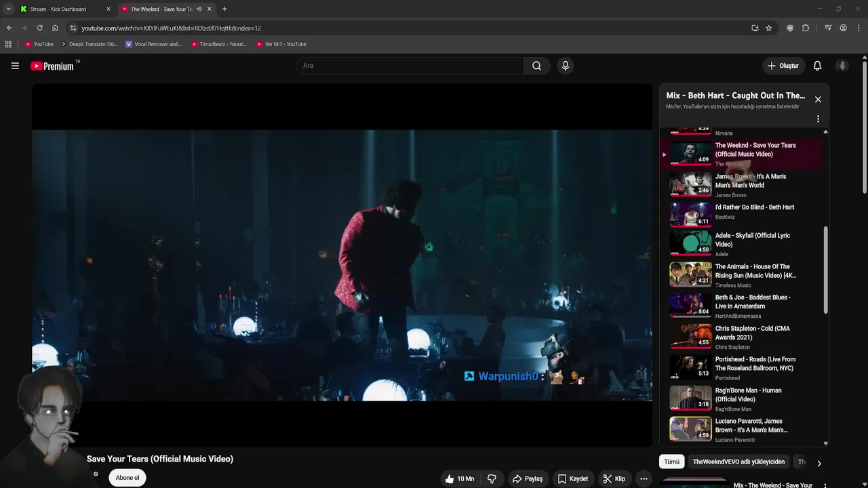
Task: Open the TimurBeatz bookmark
Action: (218, 44)
